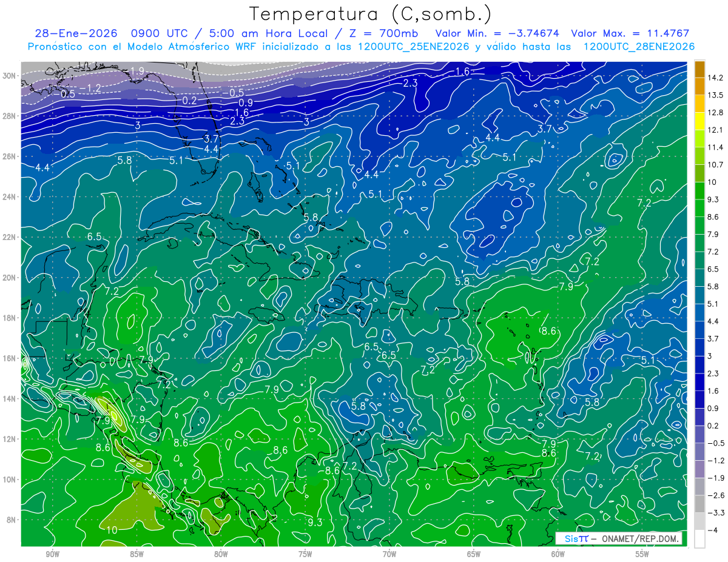This screenshot has width=728, height=562.
Task: Click the colorbar swatch between 12.8 and 13.5
Action: point(699,104)
